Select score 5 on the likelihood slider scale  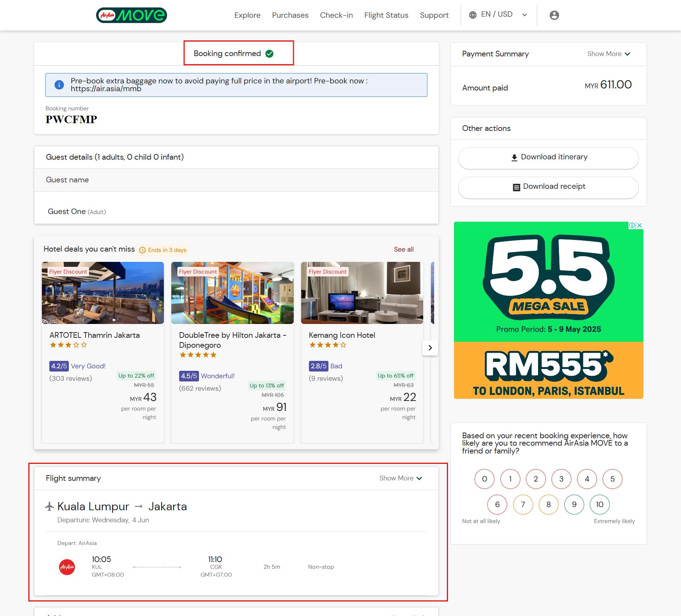[612, 479]
